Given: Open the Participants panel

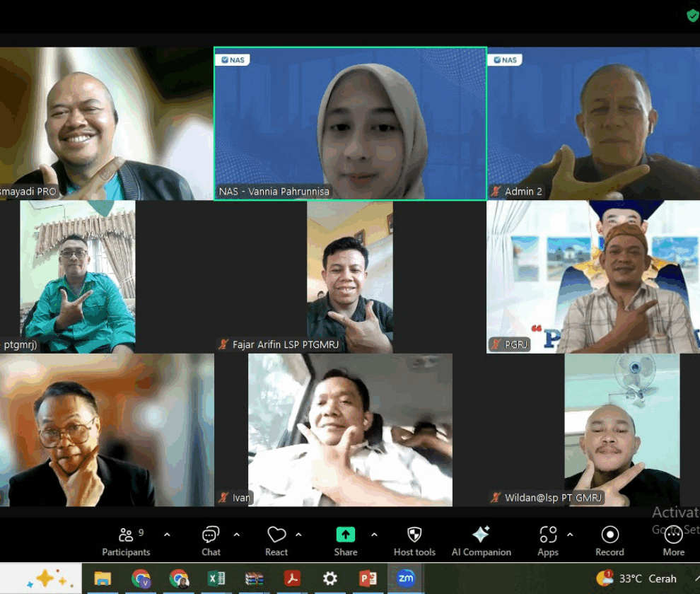Looking at the screenshot, I should tap(126, 541).
